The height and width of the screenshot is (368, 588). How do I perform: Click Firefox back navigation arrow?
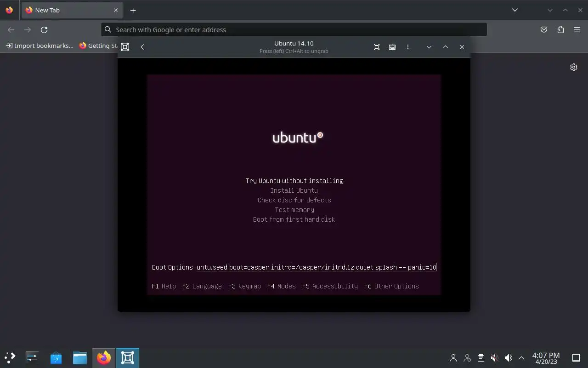click(x=11, y=29)
